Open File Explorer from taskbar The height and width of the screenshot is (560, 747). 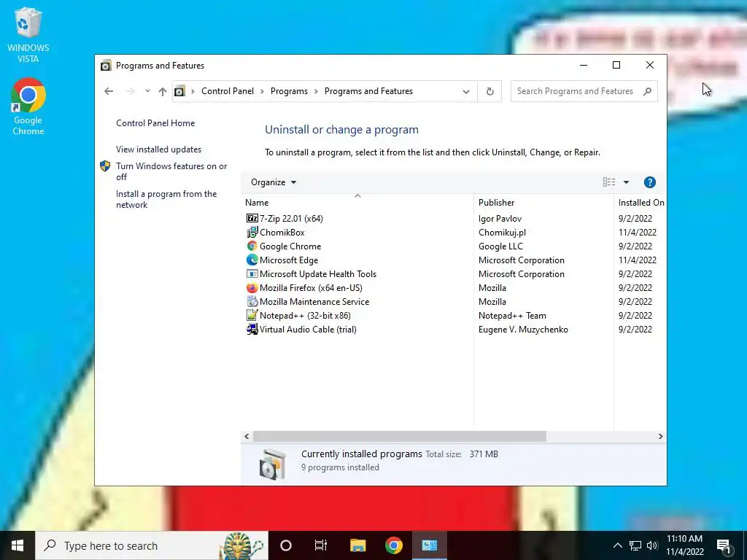(357, 545)
